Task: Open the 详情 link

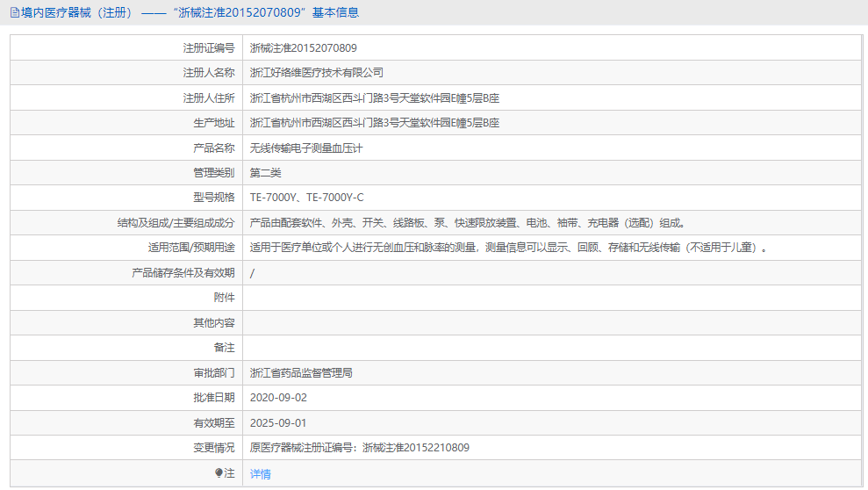Action: pyautogui.click(x=261, y=474)
